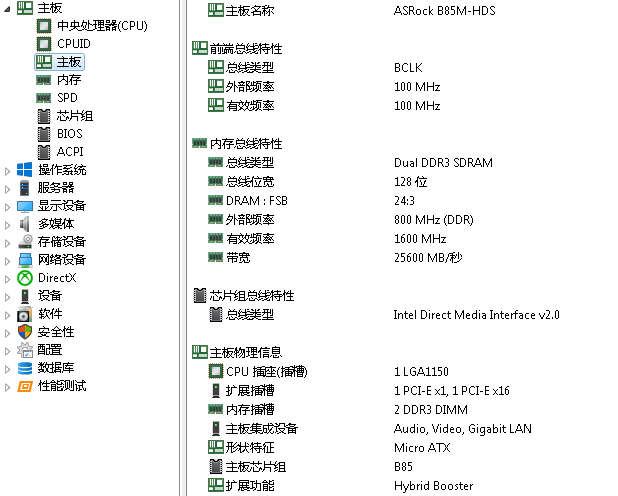Click the 显示设备 monitor icon
Viewport: 618px width, 496px height.
tap(25, 206)
